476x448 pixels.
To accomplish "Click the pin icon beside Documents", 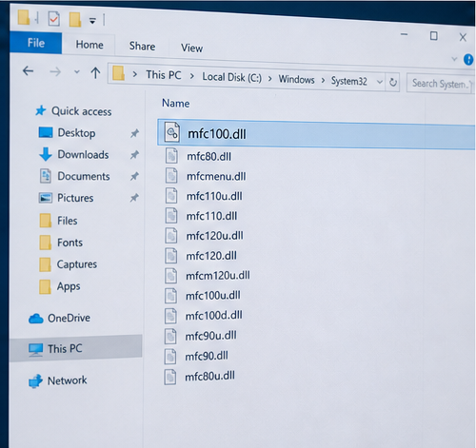I will click(134, 176).
